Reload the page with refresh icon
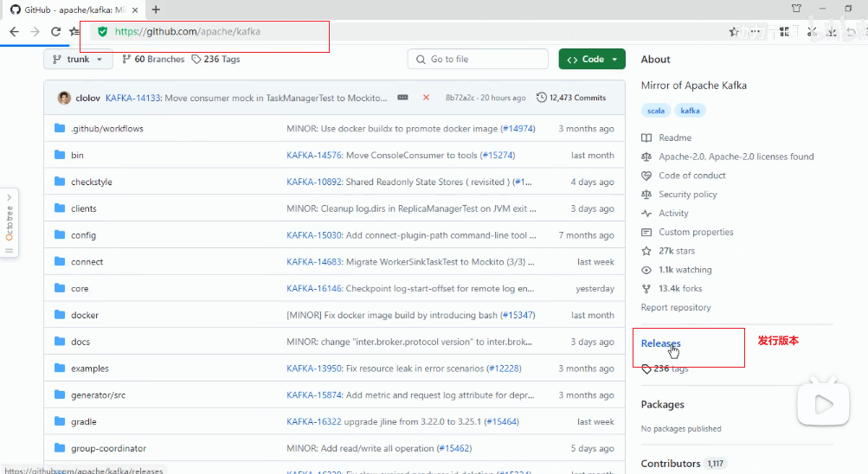868x474 pixels. (x=55, y=31)
